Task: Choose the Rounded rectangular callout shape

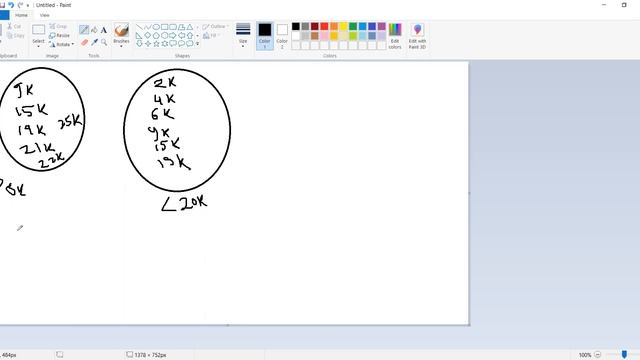Action: pyautogui.click(x=173, y=43)
